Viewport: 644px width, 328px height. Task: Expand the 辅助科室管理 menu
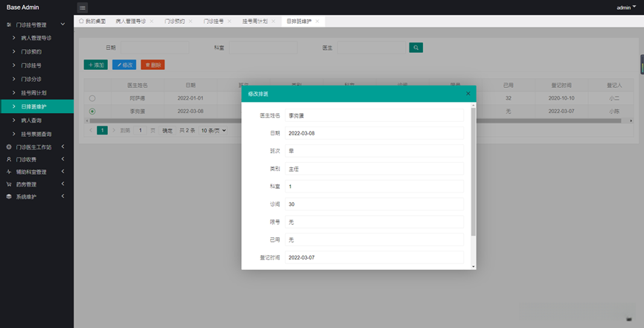click(x=63, y=172)
